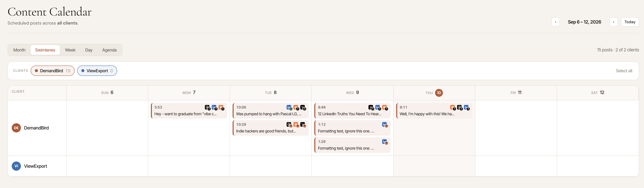The image size is (644, 188).
Task: Open the 'Indie hackers are good friends' post
Action: 270,128
